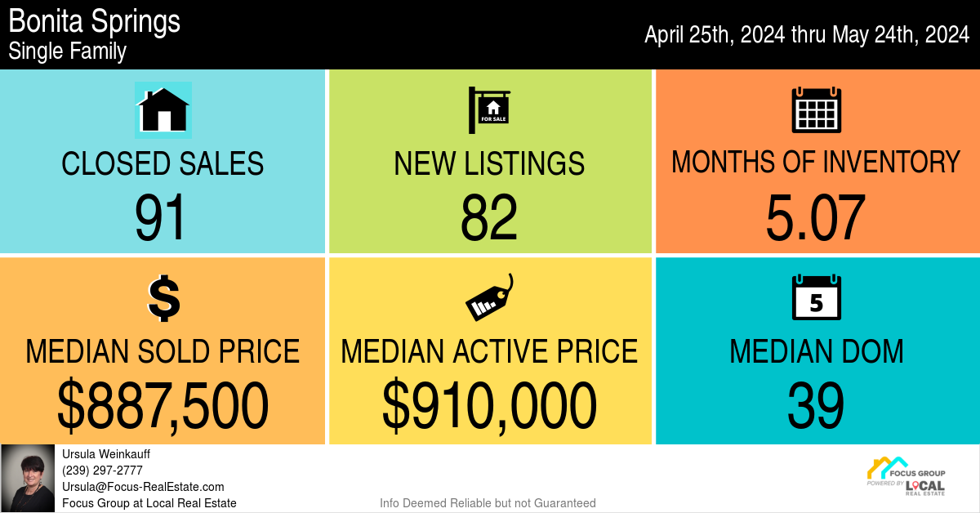Click the calendar grid icon above Months of Inventory

(x=817, y=109)
